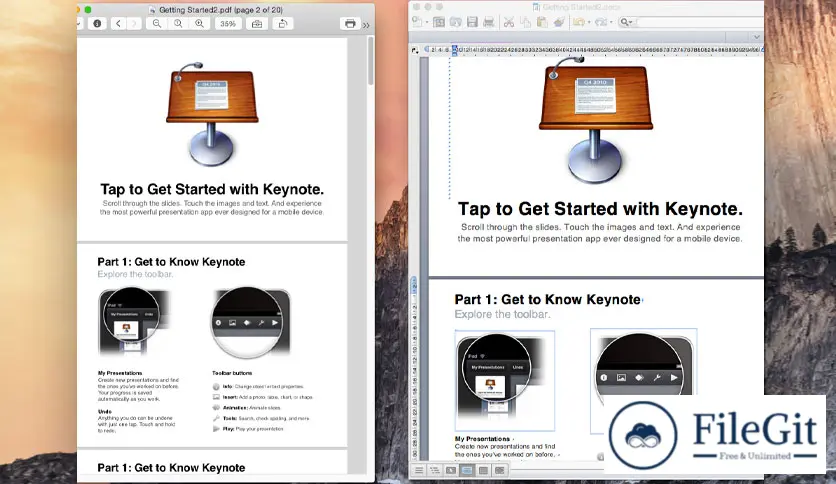Click the 'Getting Started2.pdf' window title
The height and width of the screenshot is (484, 836).
tap(221, 10)
